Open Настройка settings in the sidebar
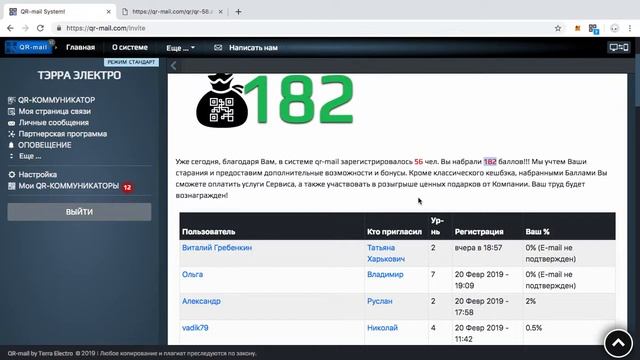 pos(38,174)
